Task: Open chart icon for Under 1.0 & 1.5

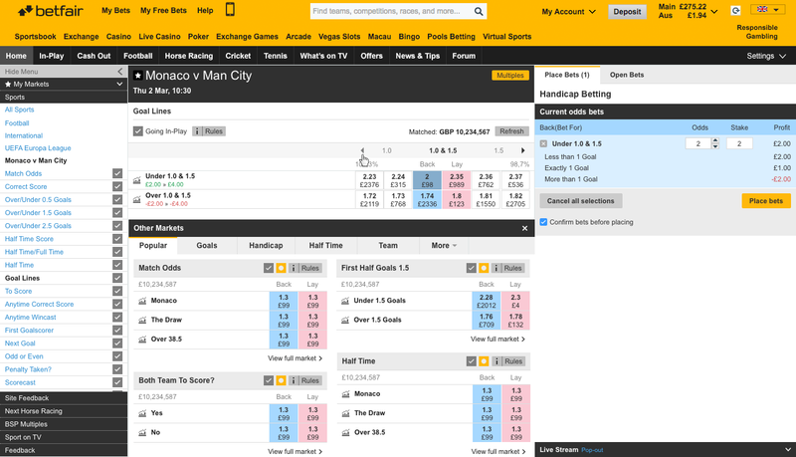Action: point(137,180)
